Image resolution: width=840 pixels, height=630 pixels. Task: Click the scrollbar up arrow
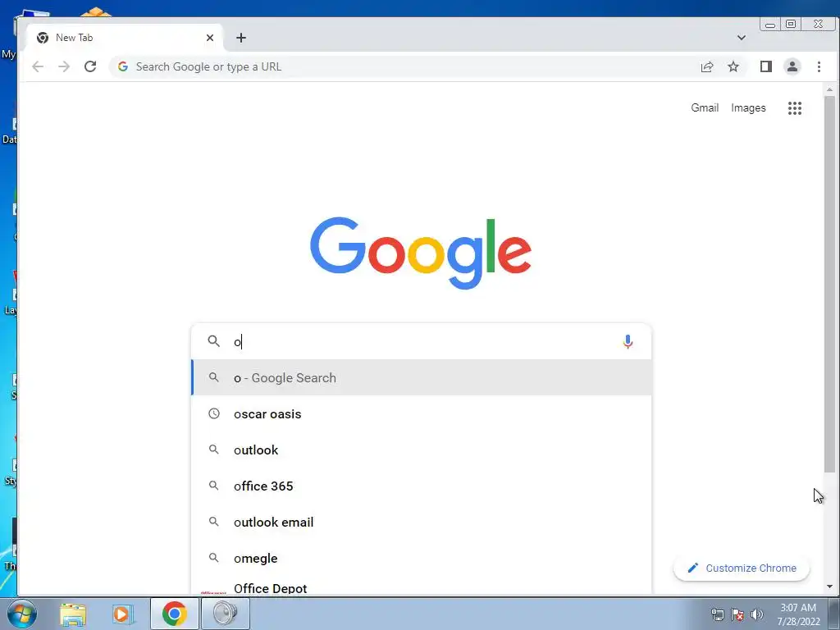[829, 89]
